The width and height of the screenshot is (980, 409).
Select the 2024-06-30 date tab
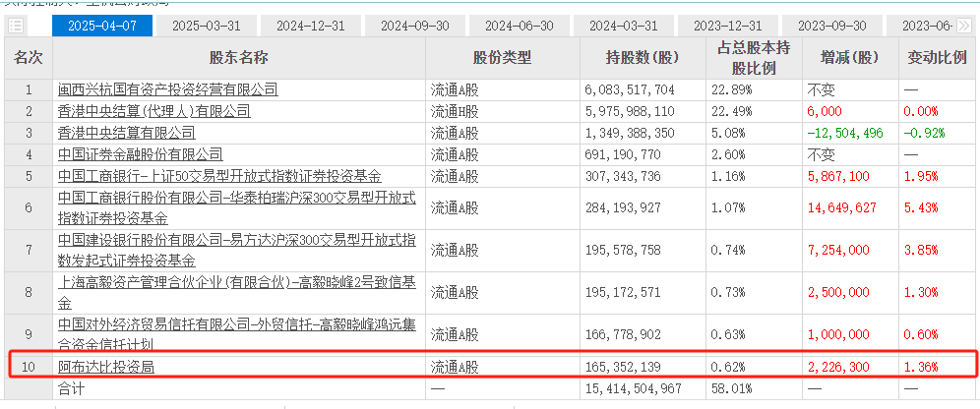(x=519, y=26)
